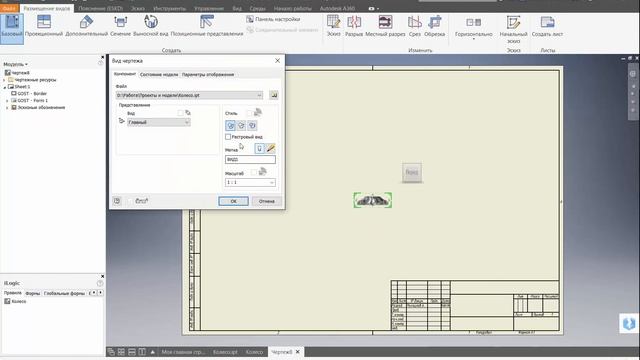This screenshot has width=640, height=360.
Task: Click the dialog bottom-left options icon
Action: pos(117,201)
